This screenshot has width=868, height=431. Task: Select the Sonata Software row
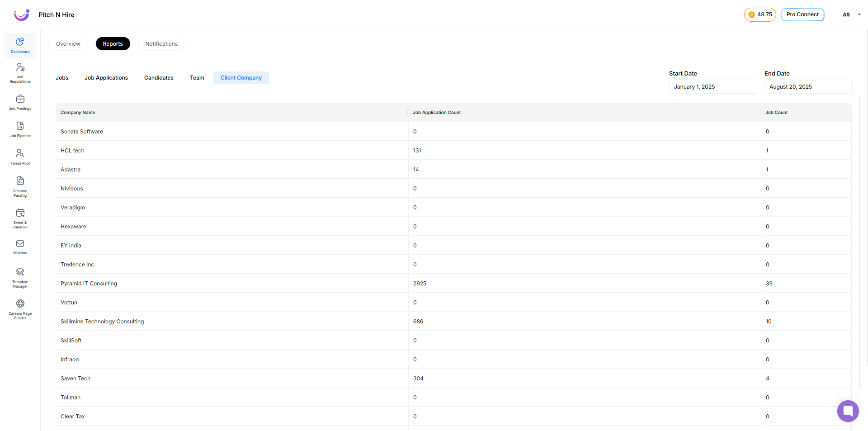[453, 132]
